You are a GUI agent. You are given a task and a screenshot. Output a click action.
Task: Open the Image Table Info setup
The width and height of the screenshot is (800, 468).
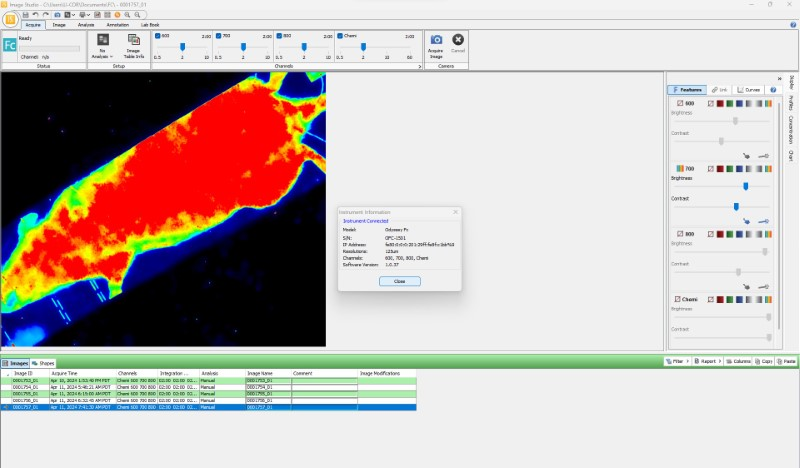pos(134,46)
